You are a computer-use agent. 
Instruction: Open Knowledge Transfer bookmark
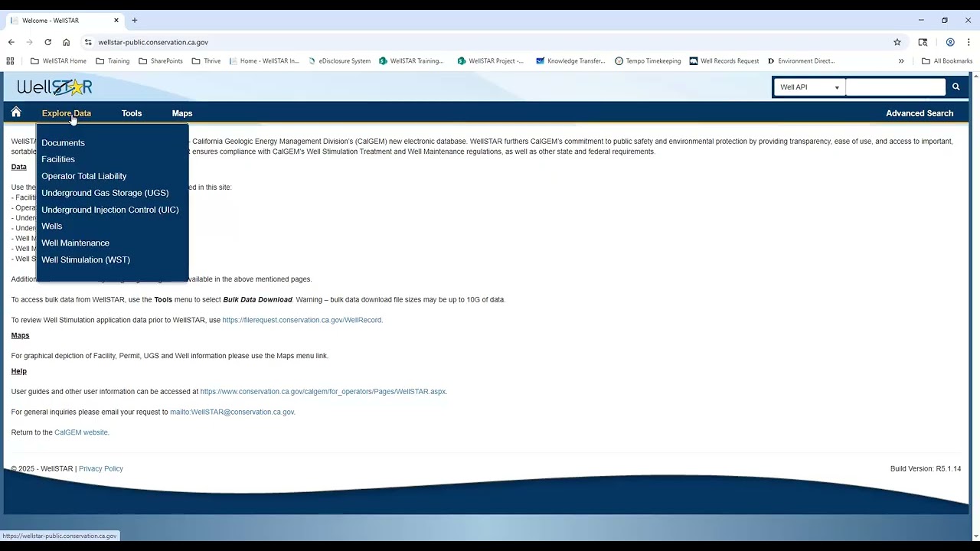(x=570, y=61)
